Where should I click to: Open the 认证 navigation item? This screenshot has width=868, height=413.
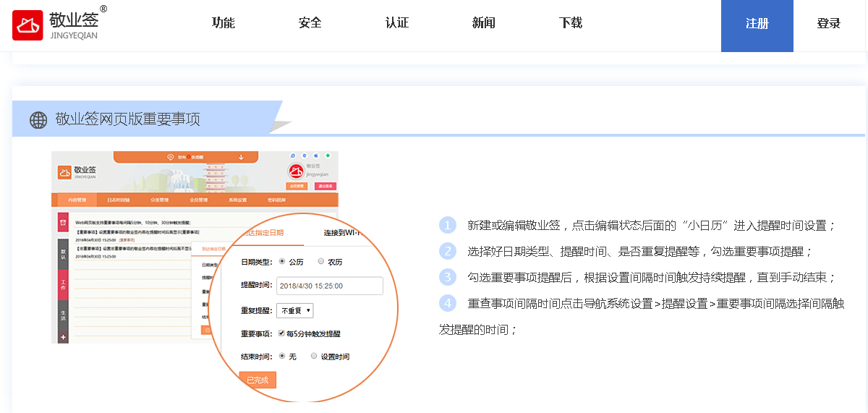point(397,22)
